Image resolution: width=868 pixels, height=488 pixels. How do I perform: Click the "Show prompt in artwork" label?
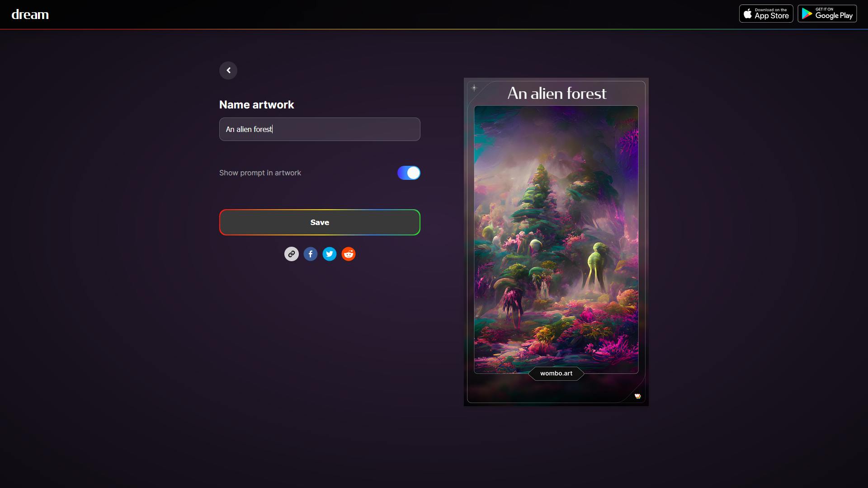[260, 173]
